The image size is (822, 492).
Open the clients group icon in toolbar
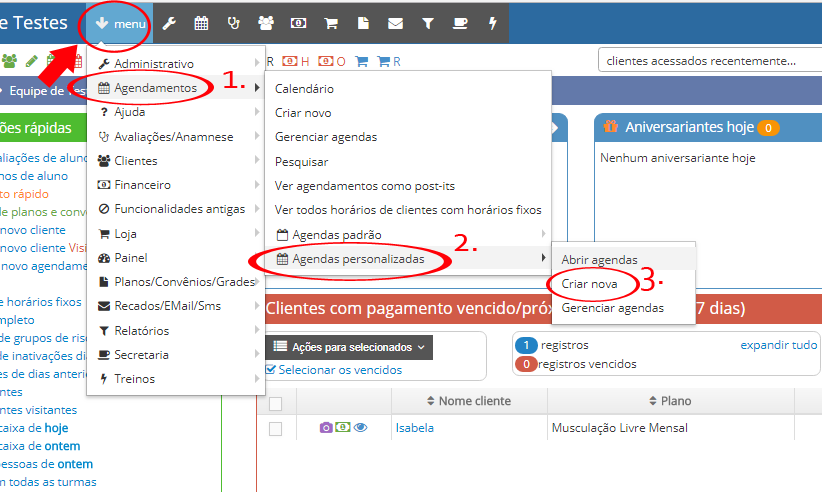266,23
